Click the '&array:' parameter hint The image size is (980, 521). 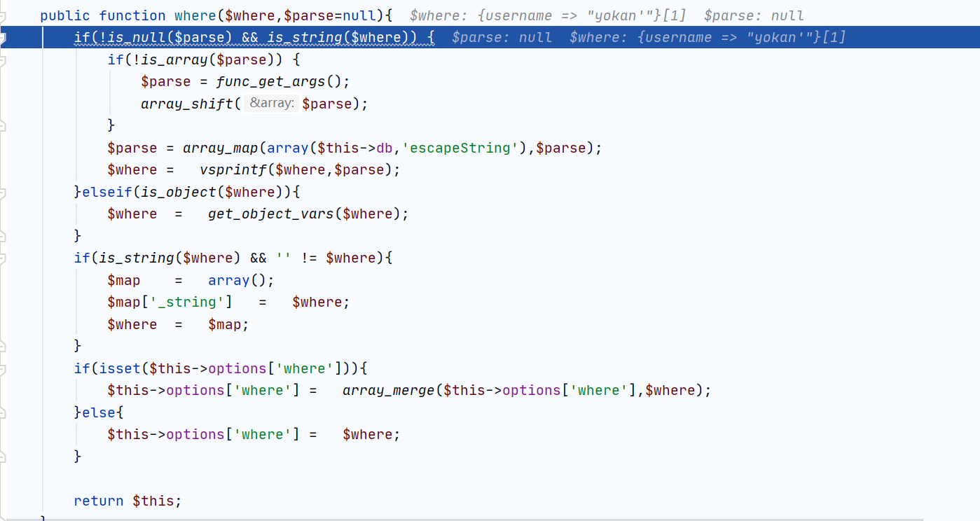(x=271, y=104)
